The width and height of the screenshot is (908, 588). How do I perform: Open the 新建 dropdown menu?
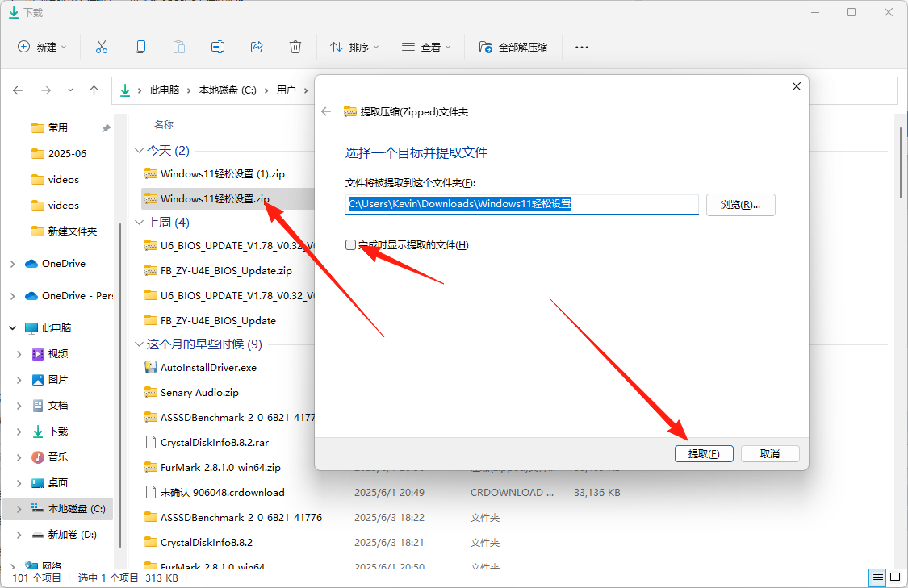tap(43, 47)
